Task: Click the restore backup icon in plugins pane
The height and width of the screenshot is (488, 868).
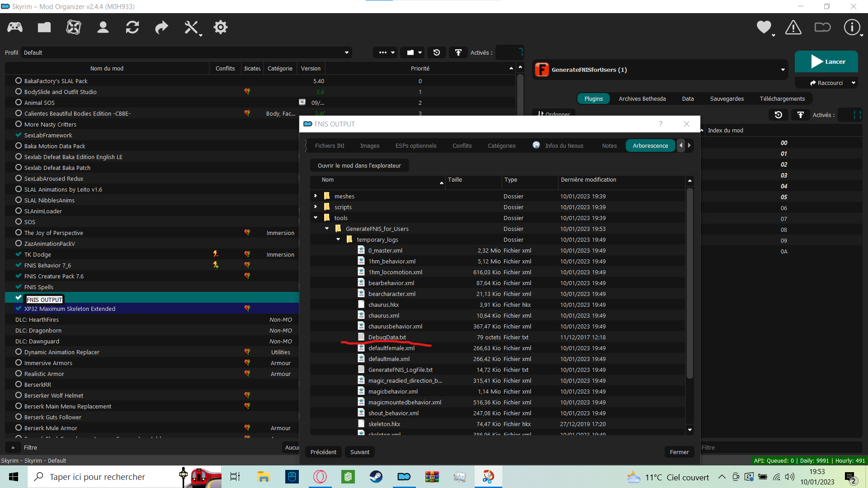Action: pos(778,115)
